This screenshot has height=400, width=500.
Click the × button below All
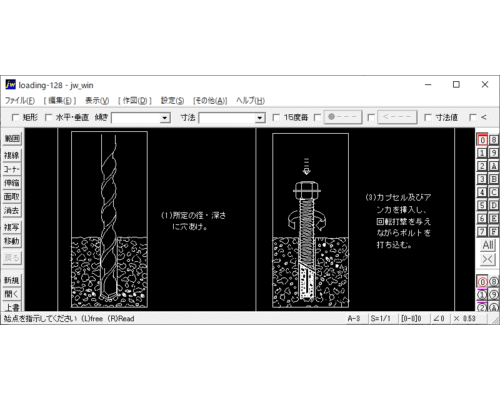pyautogui.click(x=488, y=259)
